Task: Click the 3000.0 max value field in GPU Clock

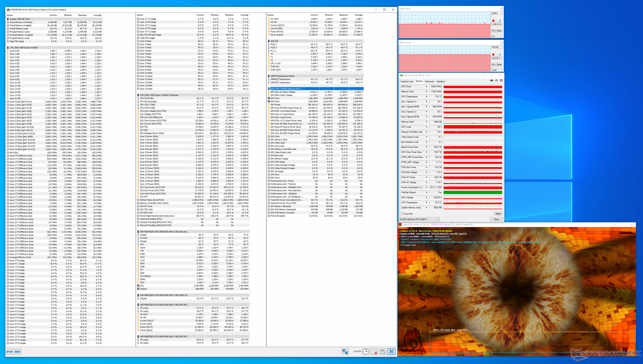Action: 496,13
